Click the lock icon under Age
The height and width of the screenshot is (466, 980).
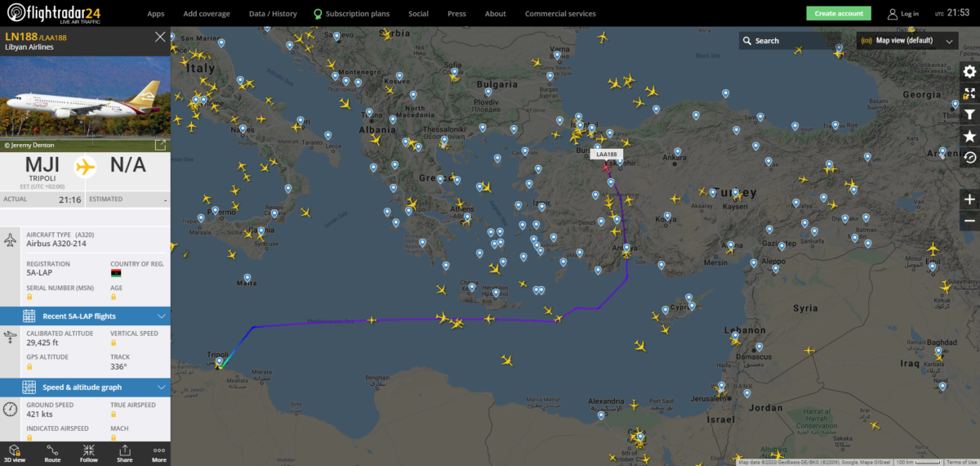(x=114, y=298)
